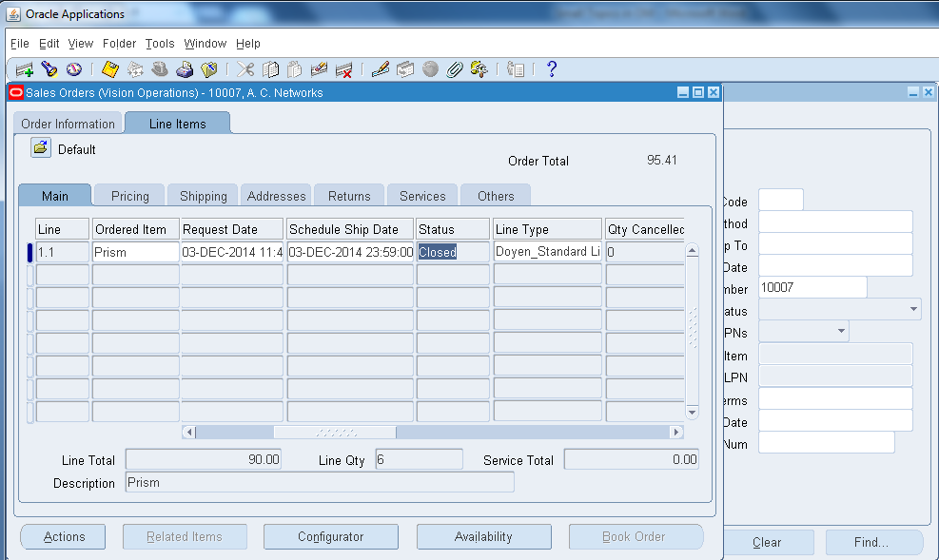Screen dimensions: 939x560
Task: Click the line grid scroll down arrow
Action: pos(693,413)
